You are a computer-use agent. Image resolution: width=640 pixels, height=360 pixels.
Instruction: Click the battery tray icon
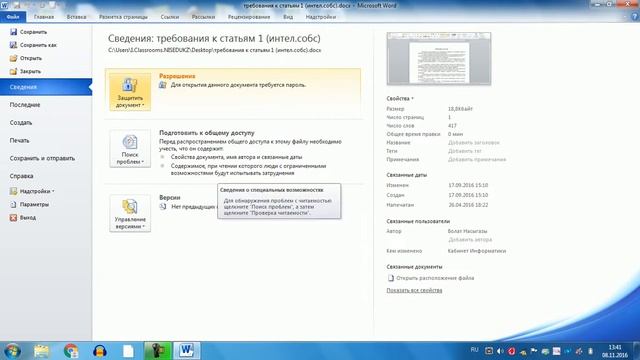tap(590, 351)
